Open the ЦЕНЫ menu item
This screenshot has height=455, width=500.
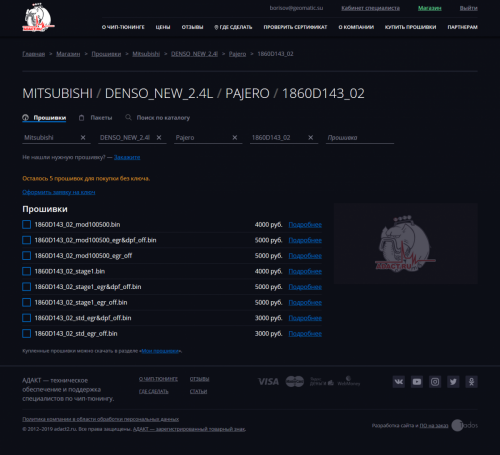click(x=163, y=27)
